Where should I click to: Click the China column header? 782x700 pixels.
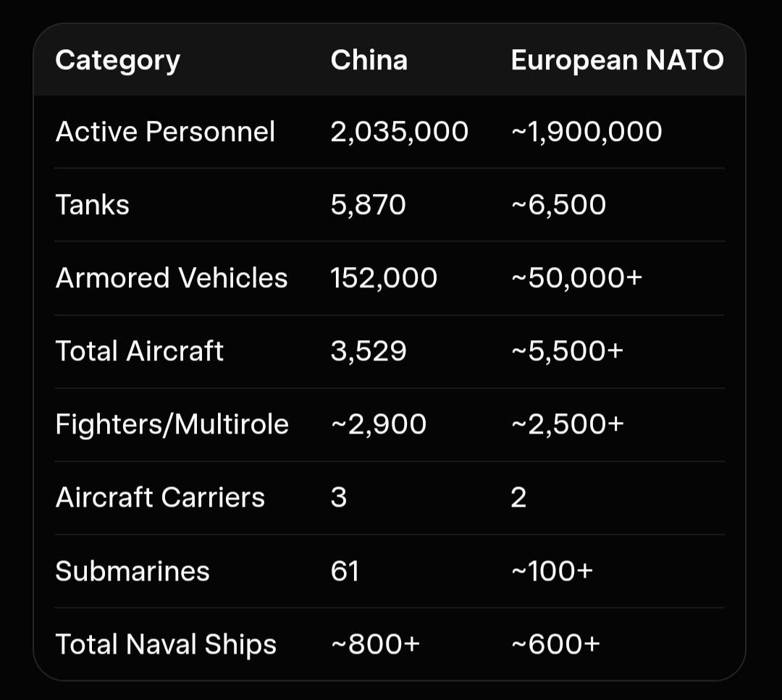click(x=369, y=60)
